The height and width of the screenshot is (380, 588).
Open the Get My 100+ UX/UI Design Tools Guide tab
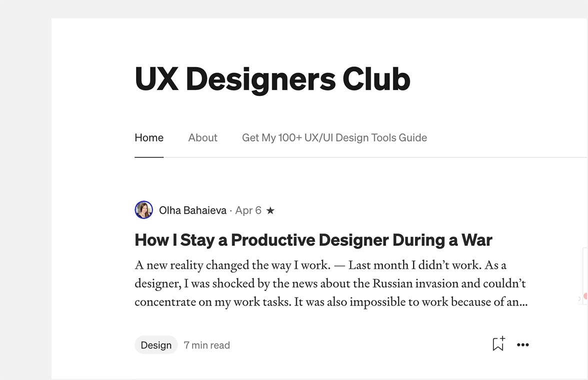[x=334, y=137]
